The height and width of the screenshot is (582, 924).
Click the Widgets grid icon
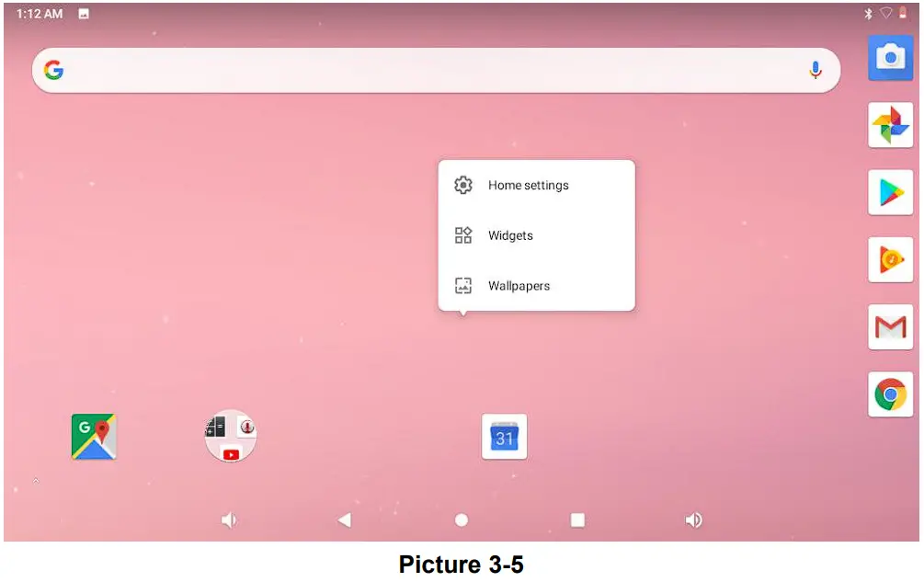pyautogui.click(x=463, y=235)
